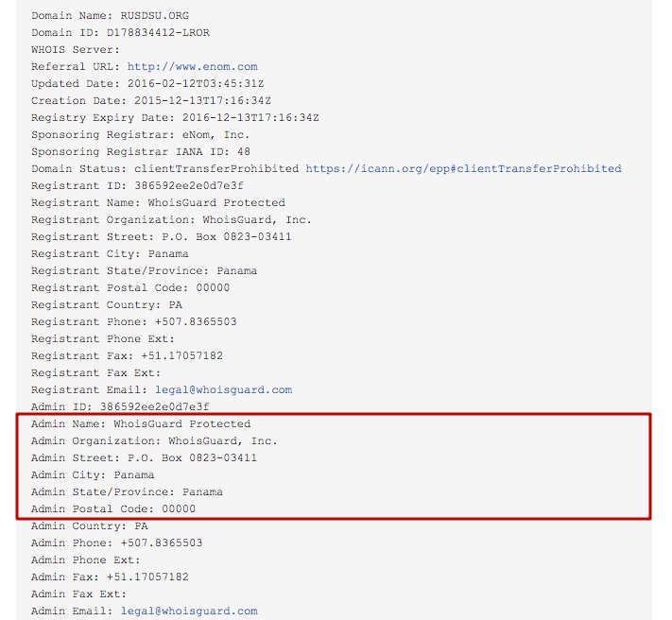Click the Admin Name WhoisGuard Protected line

[x=141, y=424]
